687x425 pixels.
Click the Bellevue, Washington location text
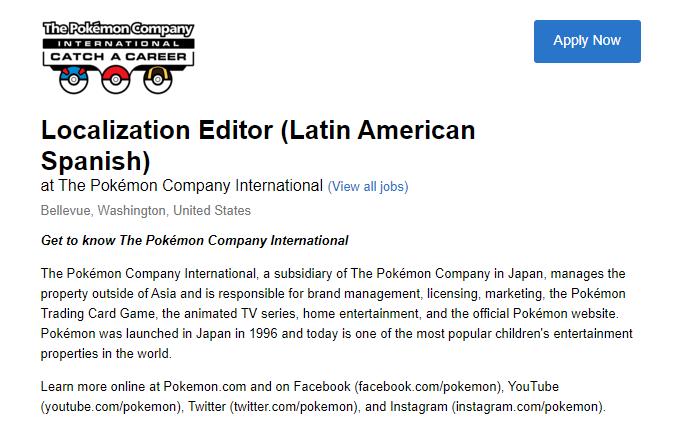pyautogui.click(x=146, y=211)
